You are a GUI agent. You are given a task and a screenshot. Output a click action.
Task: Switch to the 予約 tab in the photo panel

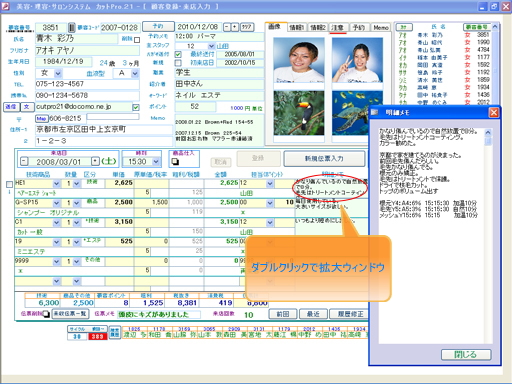click(359, 27)
